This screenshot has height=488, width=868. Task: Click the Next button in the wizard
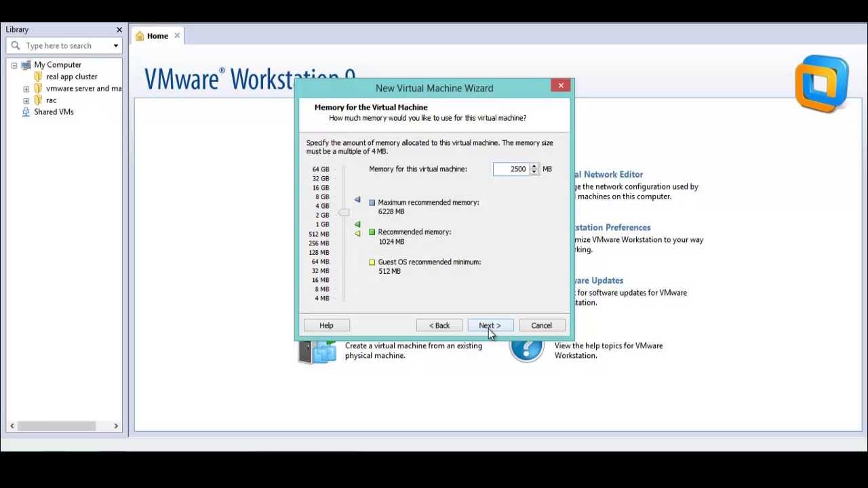[490, 325]
